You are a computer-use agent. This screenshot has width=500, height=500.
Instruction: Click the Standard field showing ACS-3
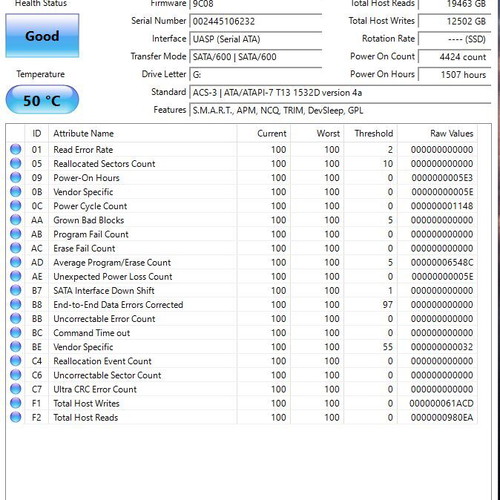340,92
